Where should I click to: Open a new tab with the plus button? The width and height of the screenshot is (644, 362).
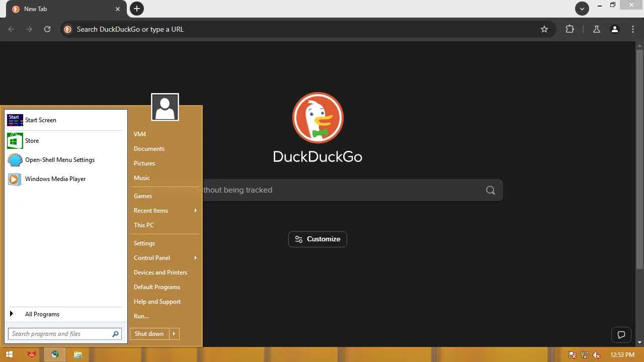pos(136,9)
